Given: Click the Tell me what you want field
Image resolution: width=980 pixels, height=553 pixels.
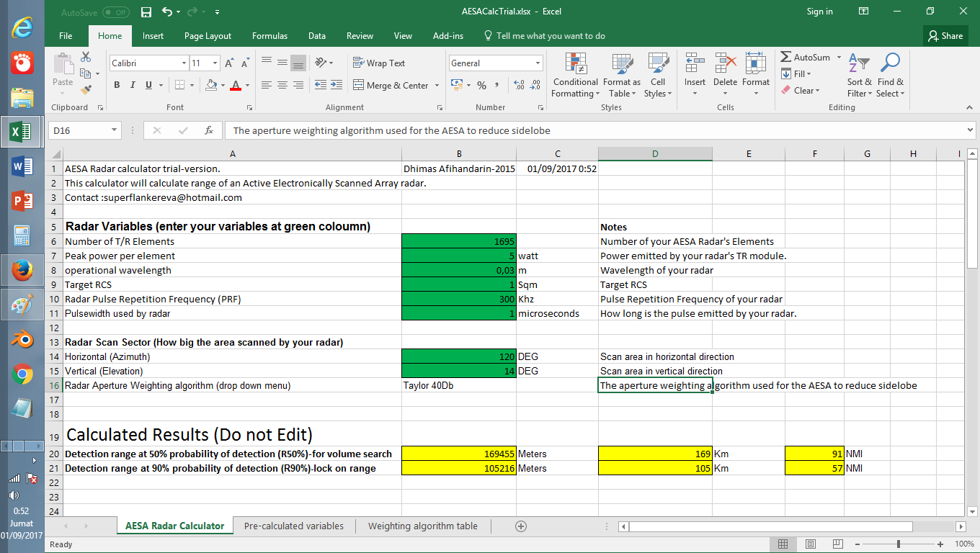Looking at the screenshot, I should pos(545,36).
